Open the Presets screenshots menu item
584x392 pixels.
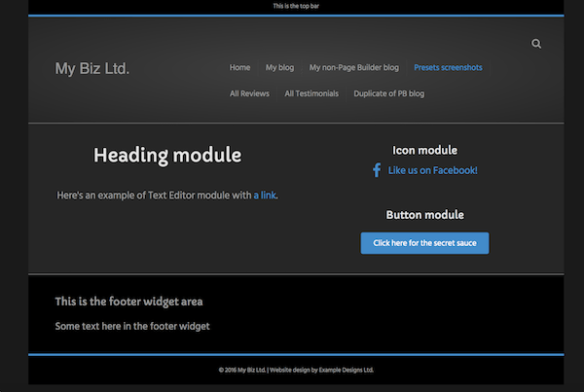tap(448, 68)
